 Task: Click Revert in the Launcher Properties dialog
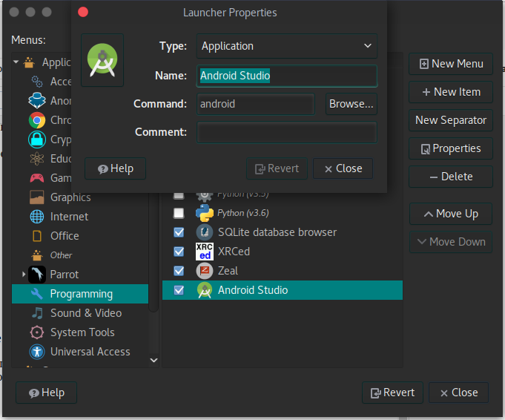tap(277, 168)
